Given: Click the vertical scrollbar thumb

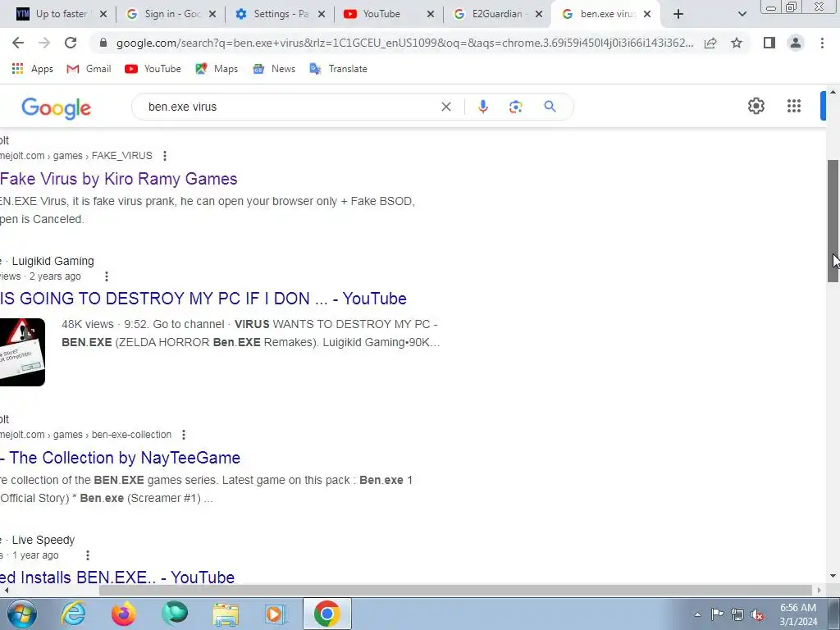Looking at the screenshot, I should click(833, 221).
